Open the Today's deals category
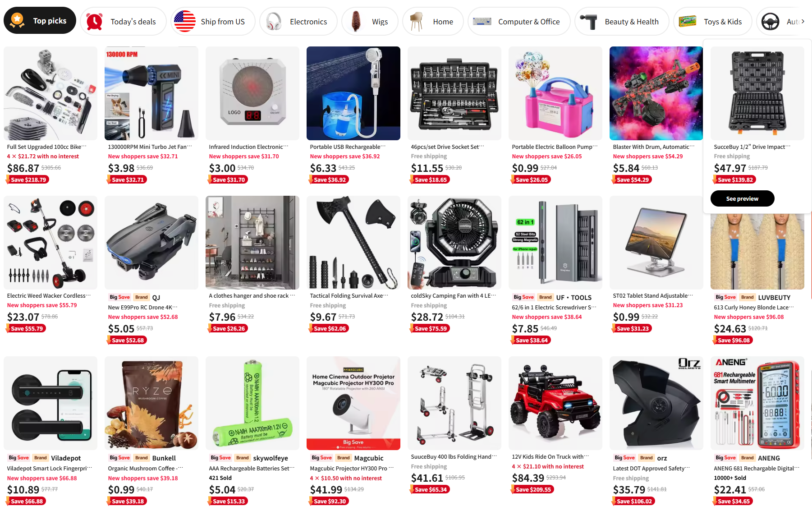 (x=123, y=21)
